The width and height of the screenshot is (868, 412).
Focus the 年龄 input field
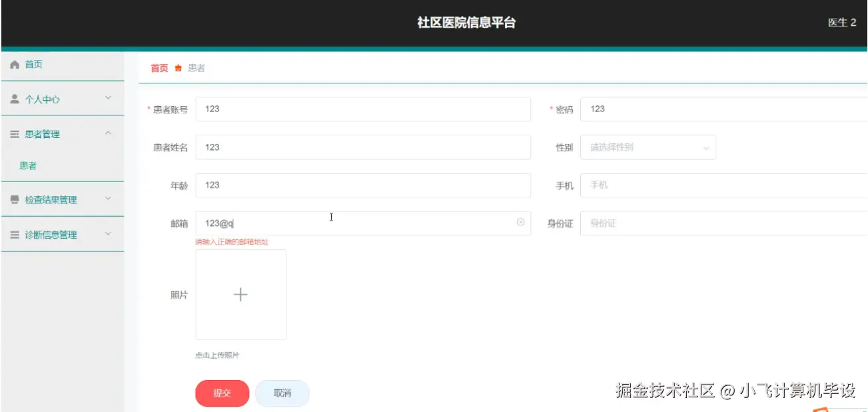coord(363,185)
